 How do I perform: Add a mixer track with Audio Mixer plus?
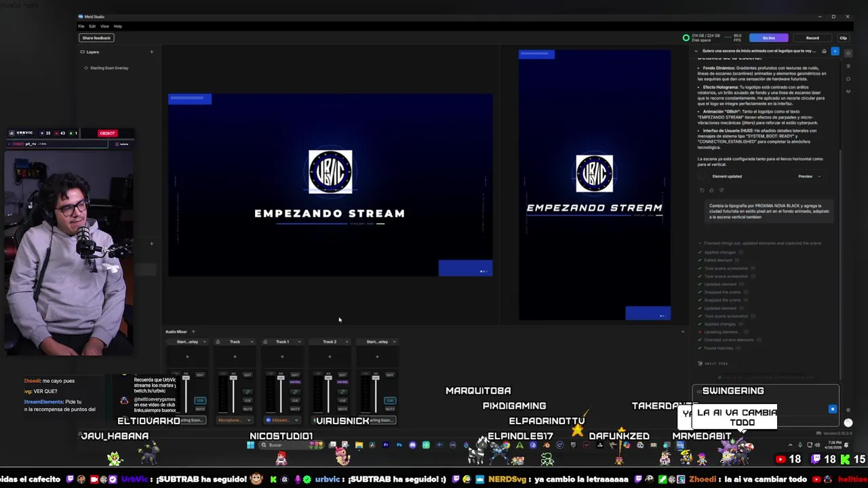(x=193, y=331)
